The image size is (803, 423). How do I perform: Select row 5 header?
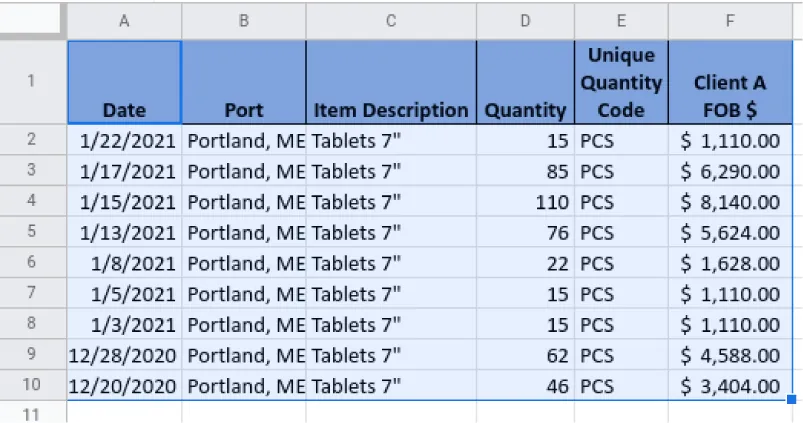coord(33,233)
